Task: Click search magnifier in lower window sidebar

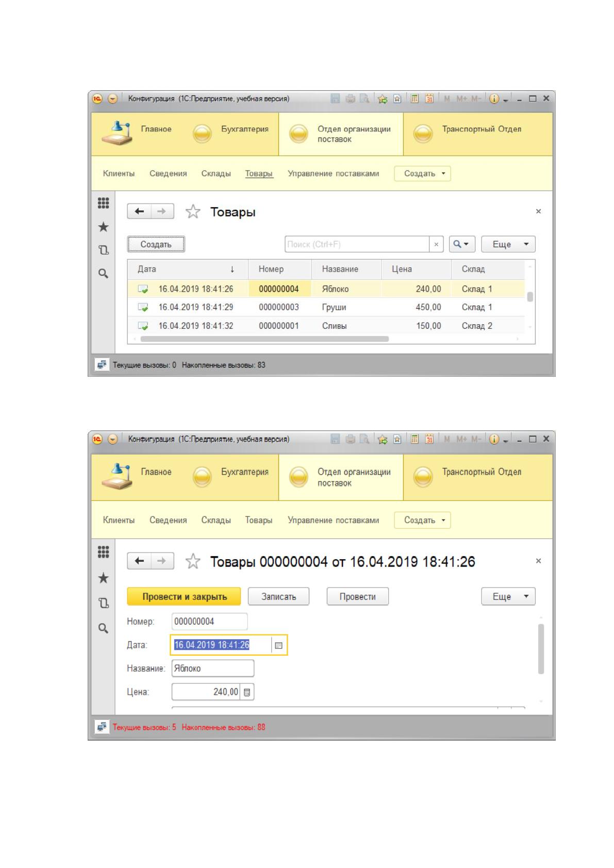Action: pyautogui.click(x=103, y=628)
